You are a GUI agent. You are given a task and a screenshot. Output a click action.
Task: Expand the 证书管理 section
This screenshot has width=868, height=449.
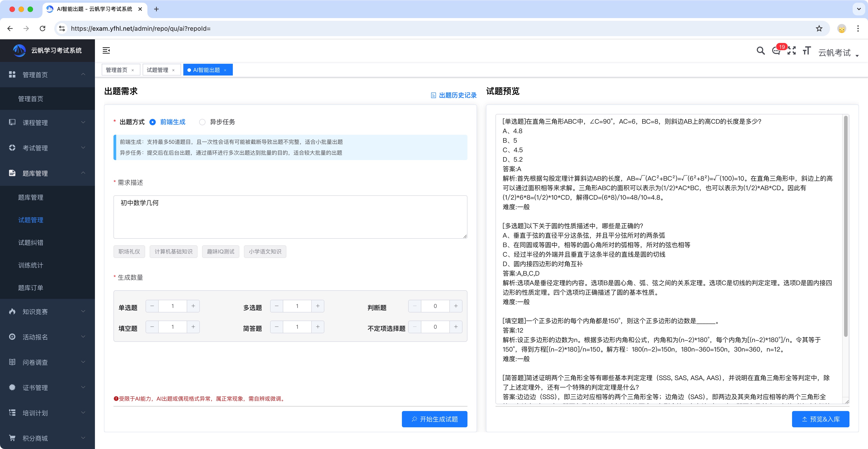click(x=35, y=387)
